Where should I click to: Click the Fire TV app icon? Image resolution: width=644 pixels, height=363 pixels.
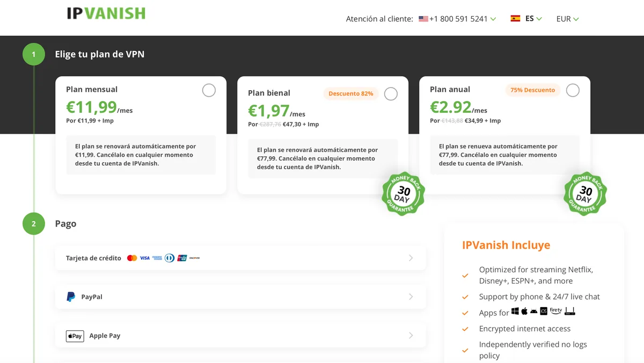556,311
